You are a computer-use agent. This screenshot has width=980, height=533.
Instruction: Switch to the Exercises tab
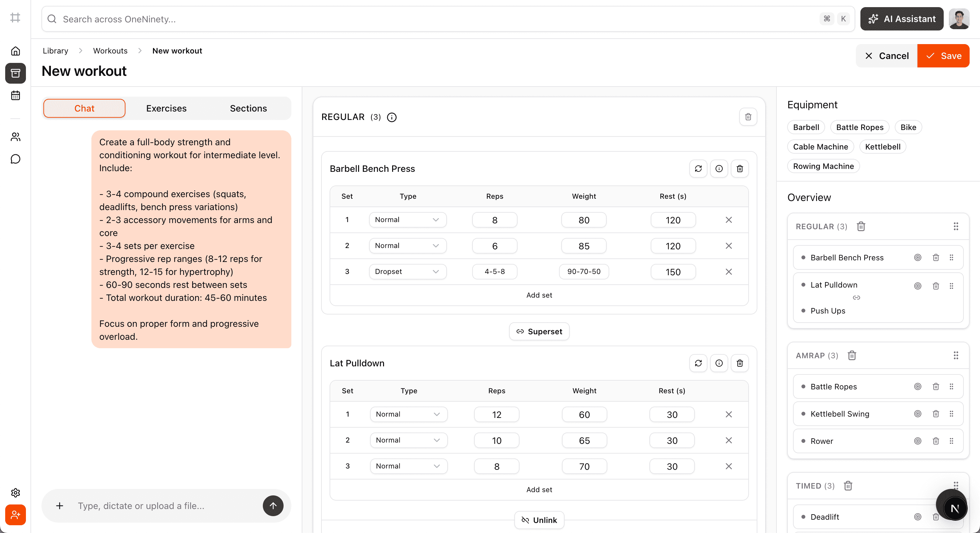(166, 109)
